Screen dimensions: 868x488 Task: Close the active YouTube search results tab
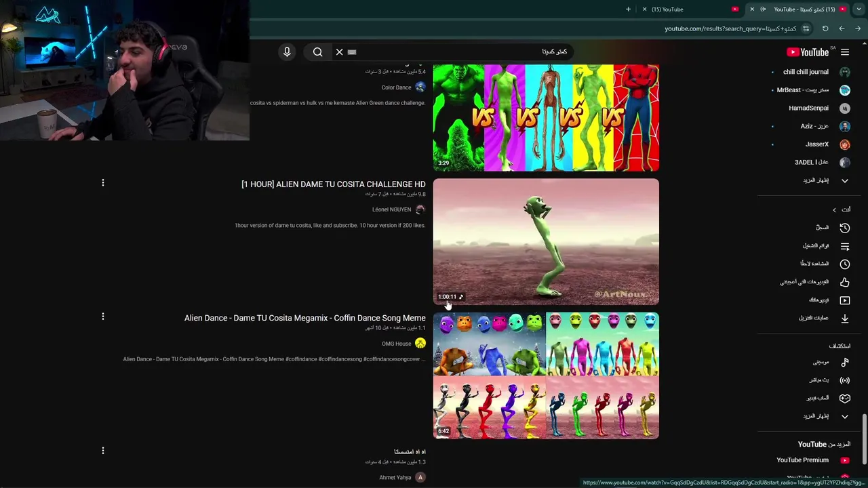click(752, 9)
